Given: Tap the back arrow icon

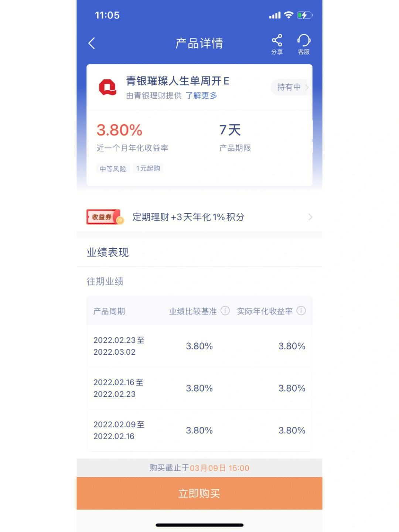Looking at the screenshot, I should point(92,43).
